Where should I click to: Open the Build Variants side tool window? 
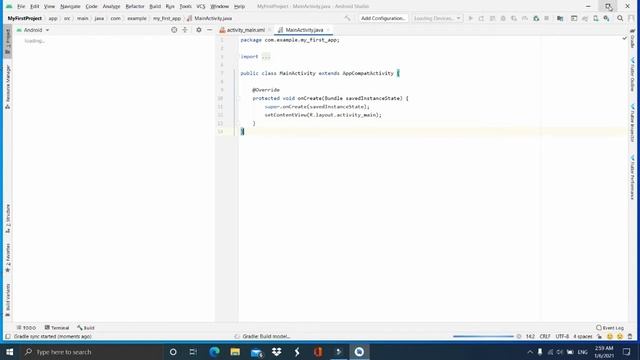pos(8,300)
